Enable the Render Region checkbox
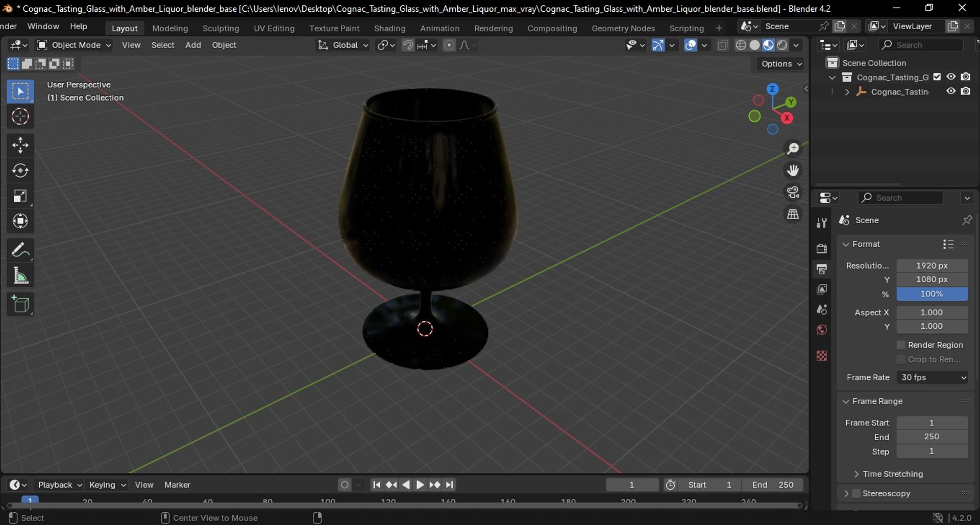The image size is (980, 525). tap(901, 345)
